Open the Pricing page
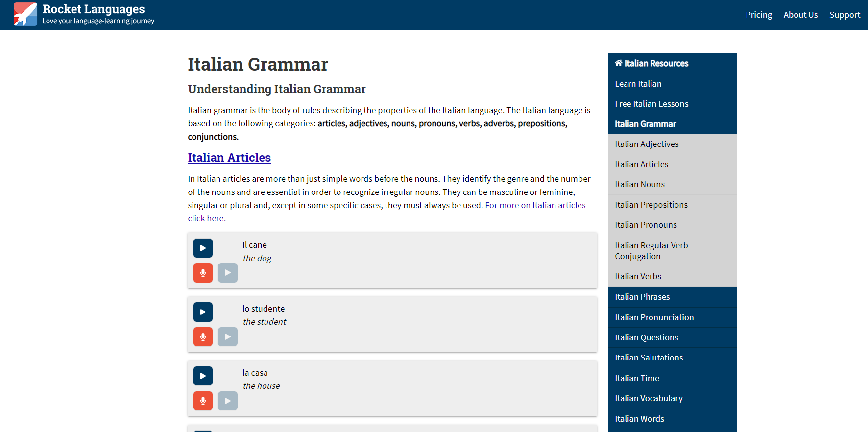 coord(759,15)
